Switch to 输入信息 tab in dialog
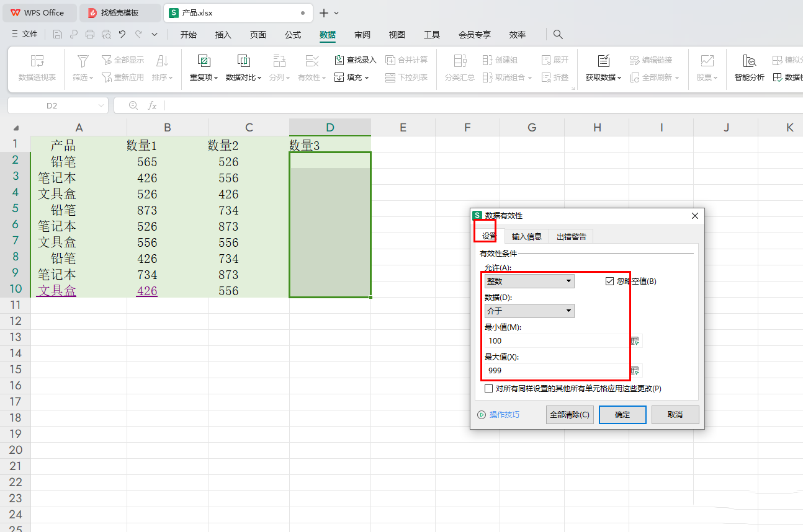The height and width of the screenshot is (532, 803). [527, 236]
